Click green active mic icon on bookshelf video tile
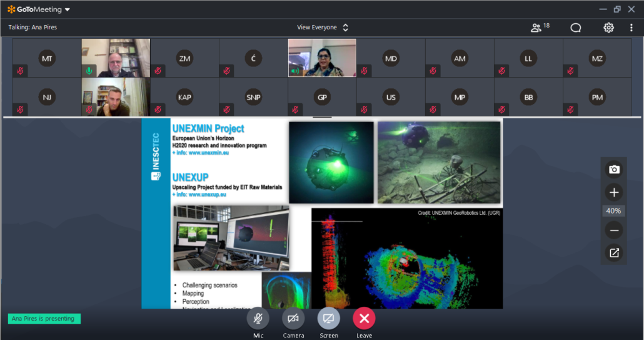Viewport: 644px width, 340px height. pyautogui.click(x=89, y=71)
